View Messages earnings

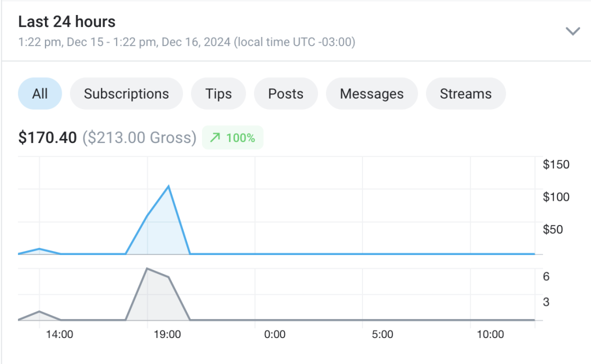[x=372, y=93]
